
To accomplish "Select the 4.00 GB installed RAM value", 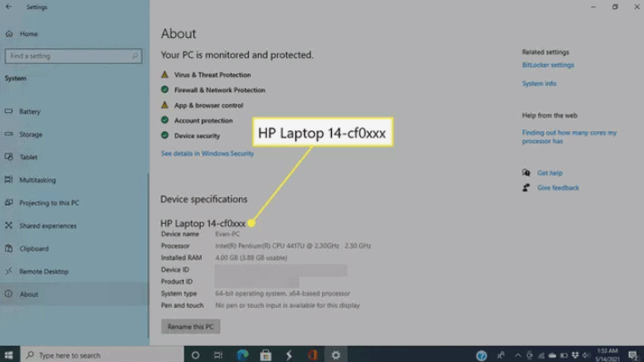I will [251, 258].
